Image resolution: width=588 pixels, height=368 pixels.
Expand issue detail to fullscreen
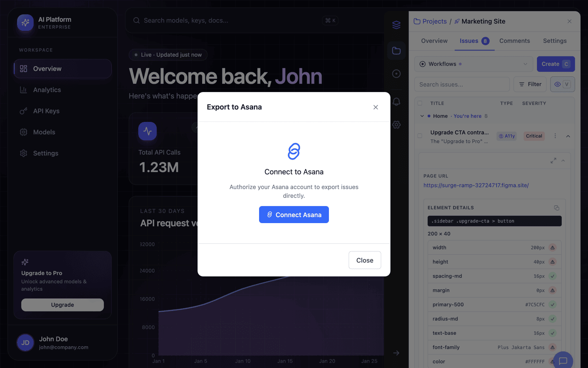point(553,161)
